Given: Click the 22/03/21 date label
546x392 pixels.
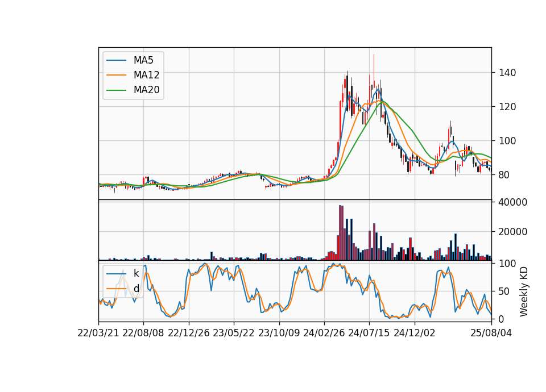Looking at the screenshot, I should 98,333.
